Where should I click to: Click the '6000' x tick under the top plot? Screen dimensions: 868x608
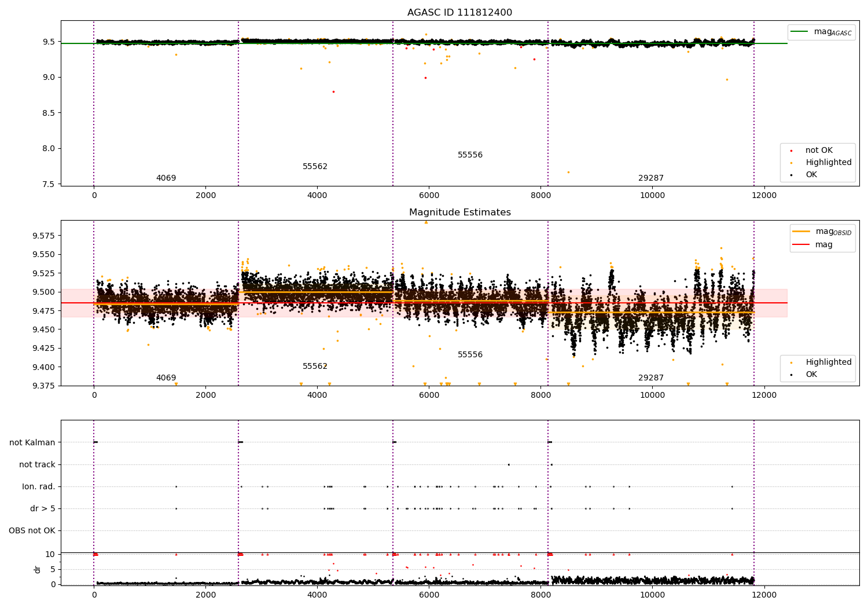(429, 196)
